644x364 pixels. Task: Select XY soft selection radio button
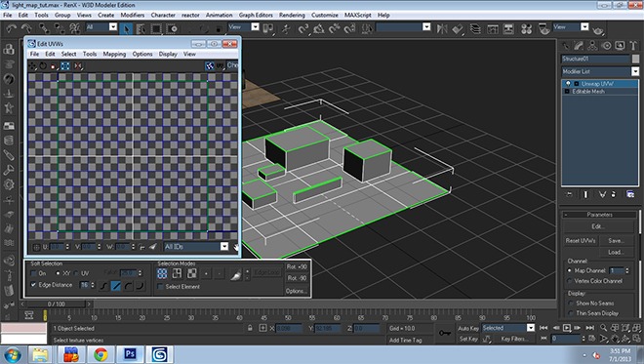tap(58, 273)
